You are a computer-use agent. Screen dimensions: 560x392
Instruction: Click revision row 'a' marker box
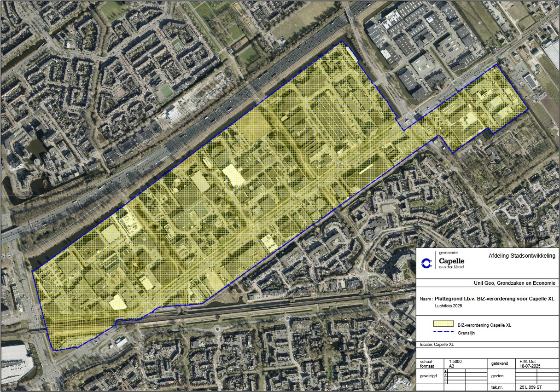point(445,371)
